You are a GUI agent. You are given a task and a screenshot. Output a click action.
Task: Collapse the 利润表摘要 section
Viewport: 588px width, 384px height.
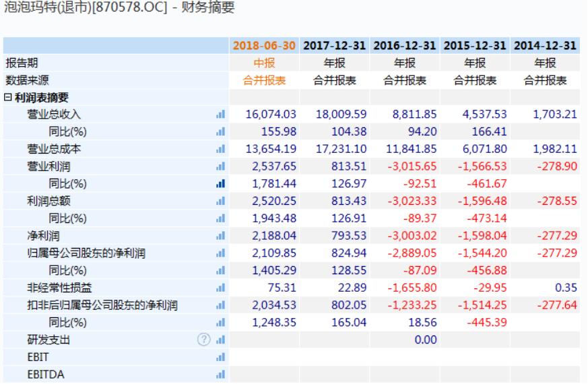point(7,98)
